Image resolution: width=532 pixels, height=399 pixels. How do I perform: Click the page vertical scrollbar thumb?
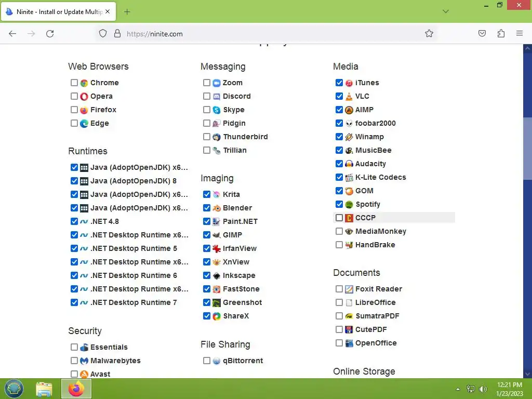point(527,149)
